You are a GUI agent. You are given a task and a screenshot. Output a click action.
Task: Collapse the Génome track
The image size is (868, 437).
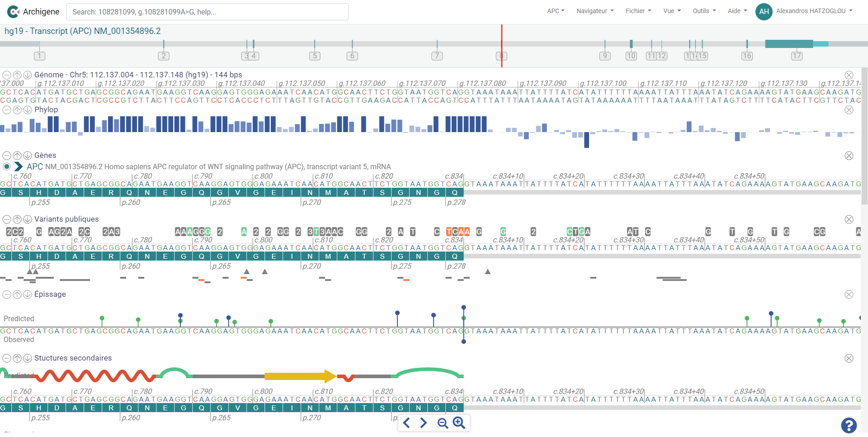click(7, 75)
